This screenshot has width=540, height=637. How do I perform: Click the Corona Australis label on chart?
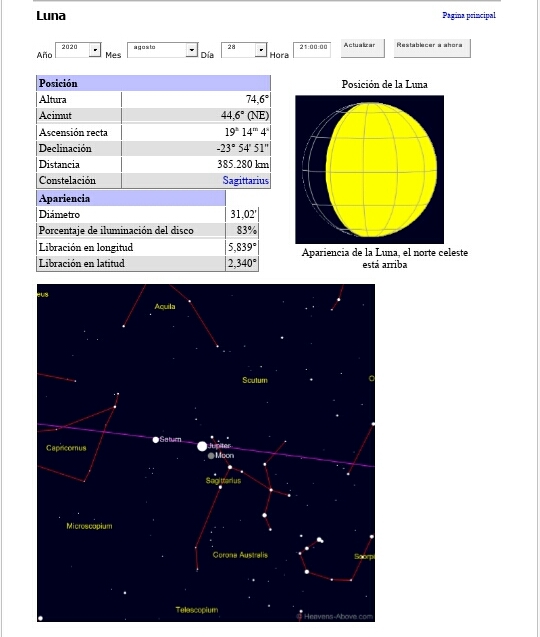240,555
